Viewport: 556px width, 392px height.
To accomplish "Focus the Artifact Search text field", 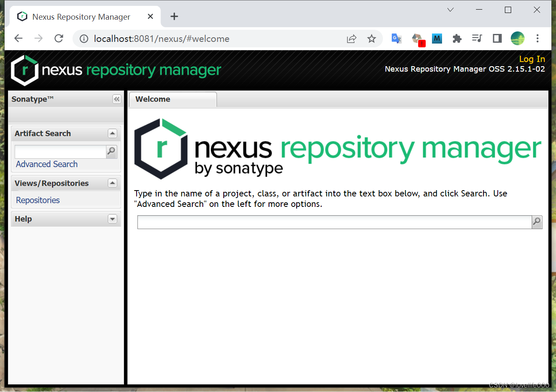I will (x=60, y=152).
